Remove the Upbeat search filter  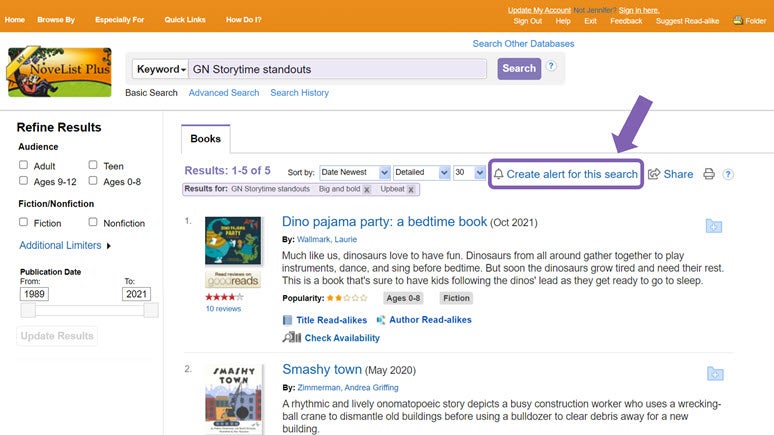point(411,189)
